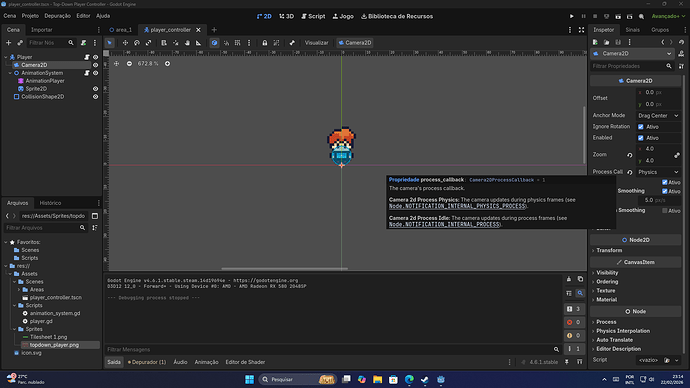Viewport: 690px width, 388px height.
Task: Toggle Zoom ratio lock chain icon
Action: coord(677,155)
